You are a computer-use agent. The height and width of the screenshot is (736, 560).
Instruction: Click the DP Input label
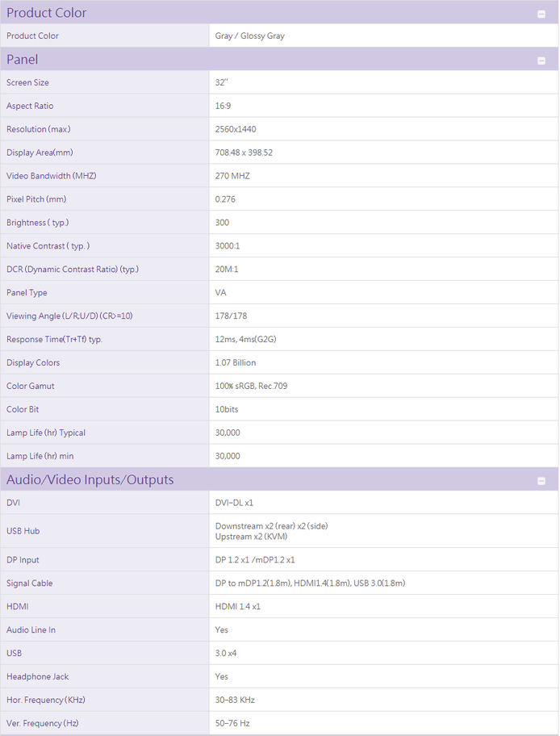coord(23,560)
